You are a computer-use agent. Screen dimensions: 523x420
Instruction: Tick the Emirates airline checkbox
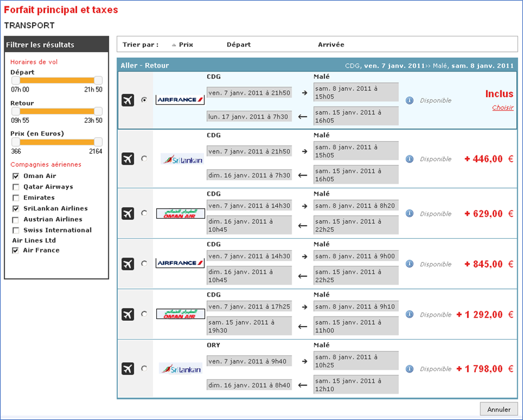(15, 197)
